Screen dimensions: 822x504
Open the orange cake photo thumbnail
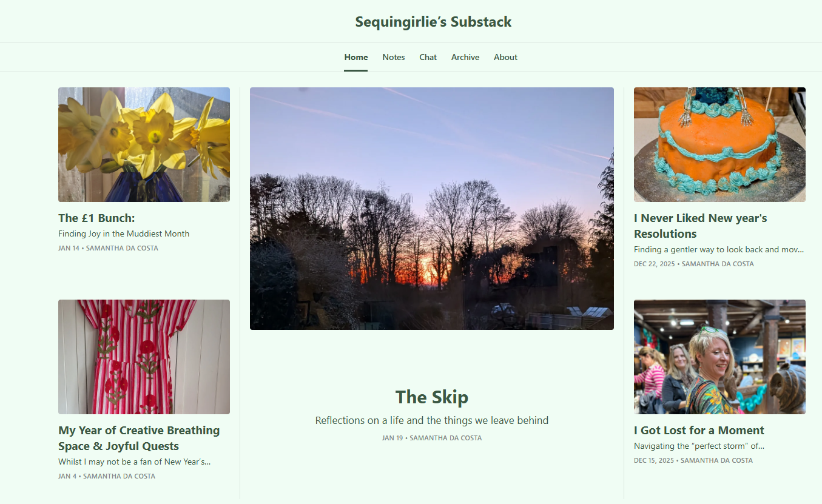click(719, 144)
